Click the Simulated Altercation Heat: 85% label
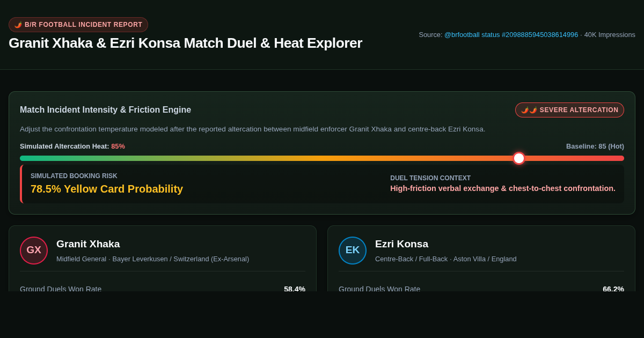Screen dimensions: 644x338 [72, 146]
